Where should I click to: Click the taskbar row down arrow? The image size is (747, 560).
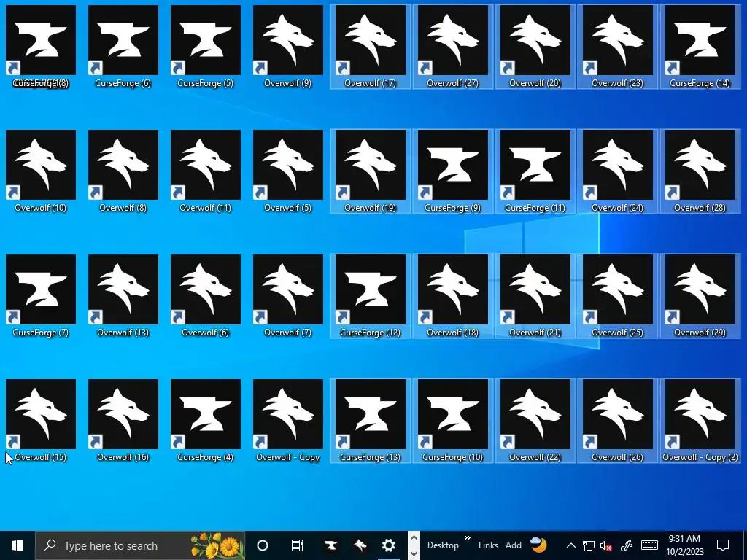[x=414, y=553]
